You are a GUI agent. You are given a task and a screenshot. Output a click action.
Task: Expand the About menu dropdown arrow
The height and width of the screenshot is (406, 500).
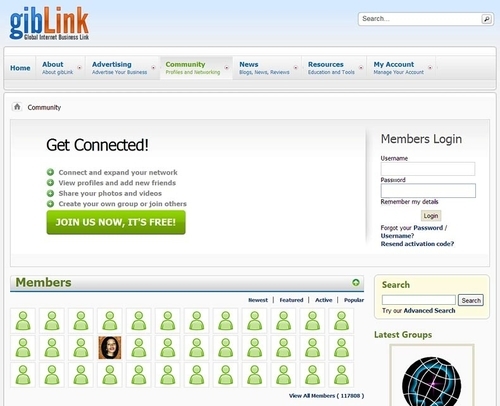pos(79,68)
